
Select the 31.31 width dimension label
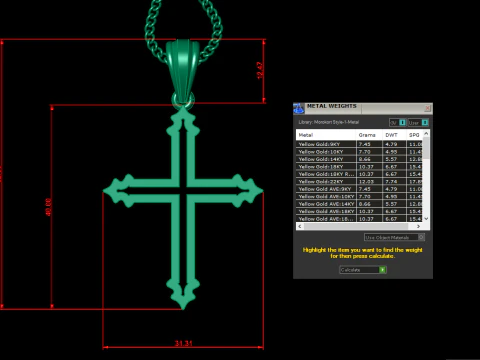click(183, 343)
